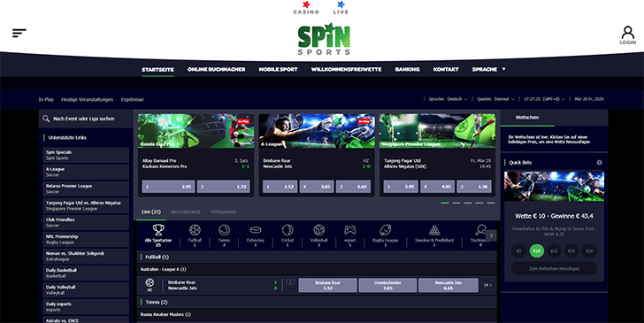Viewport: 644px width, 323px height.
Task: Click soccer icon beside Brisbane Roar row
Action: pos(149,282)
